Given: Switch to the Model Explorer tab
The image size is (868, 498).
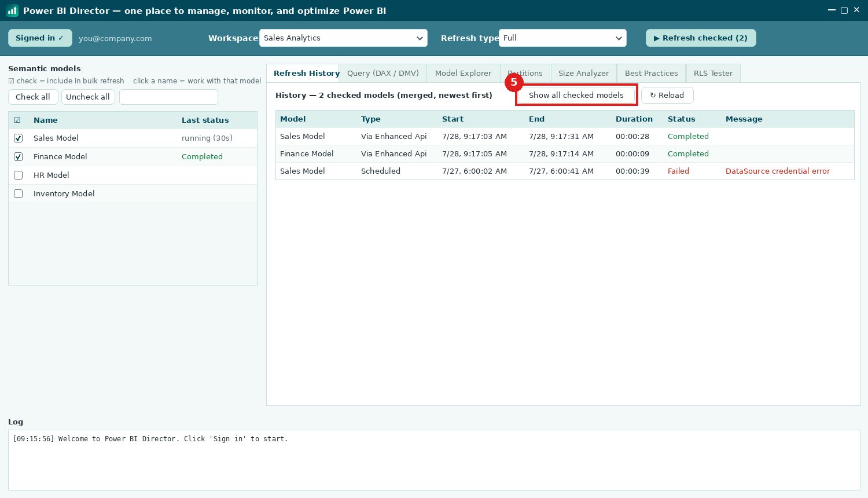Looking at the screenshot, I should (x=463, y=73).
